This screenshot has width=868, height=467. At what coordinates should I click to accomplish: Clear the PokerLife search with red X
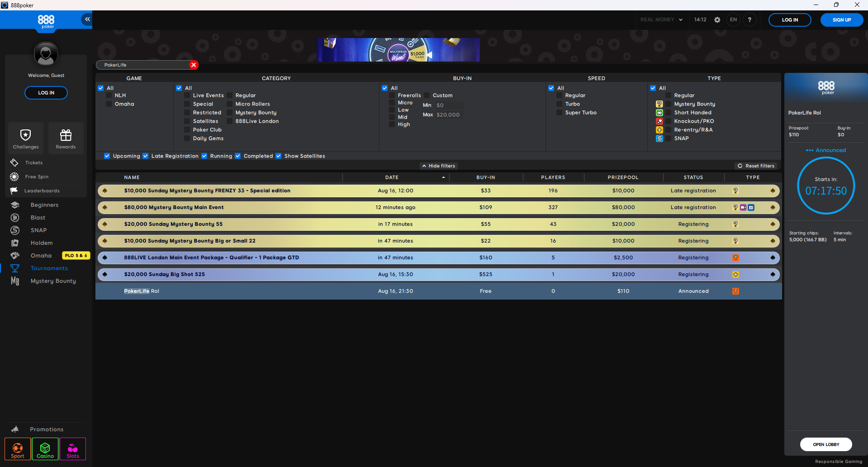tap(194, 65)
